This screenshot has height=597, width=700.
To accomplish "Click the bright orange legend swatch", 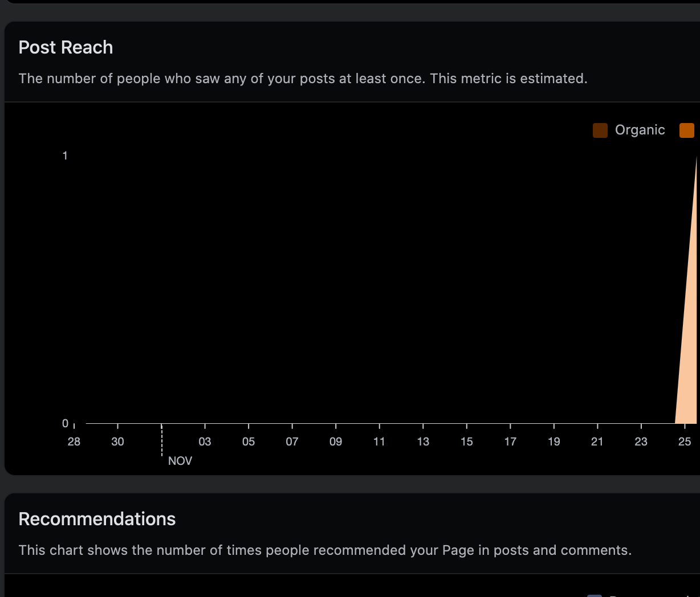I will (x=686, y=130).
